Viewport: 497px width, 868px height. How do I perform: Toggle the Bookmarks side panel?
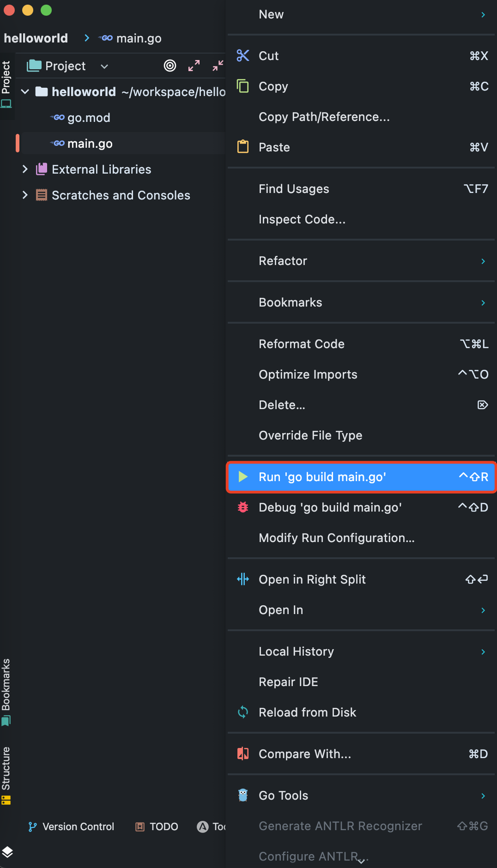pyautogui.click(x=6, y=691)
